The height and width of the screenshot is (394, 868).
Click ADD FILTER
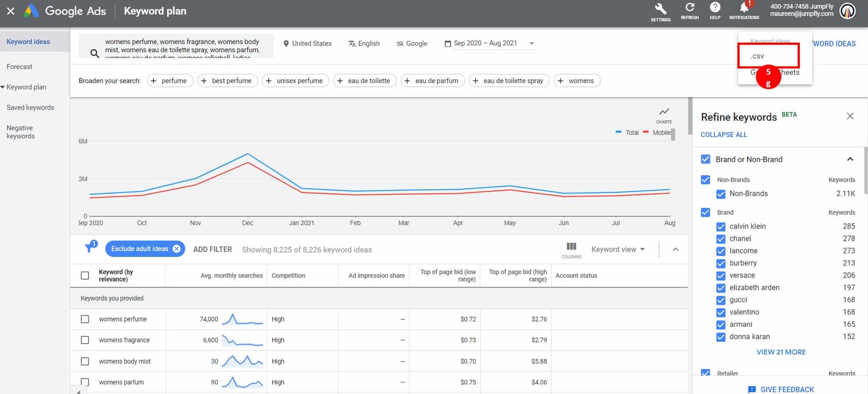(x=212, y=249)
